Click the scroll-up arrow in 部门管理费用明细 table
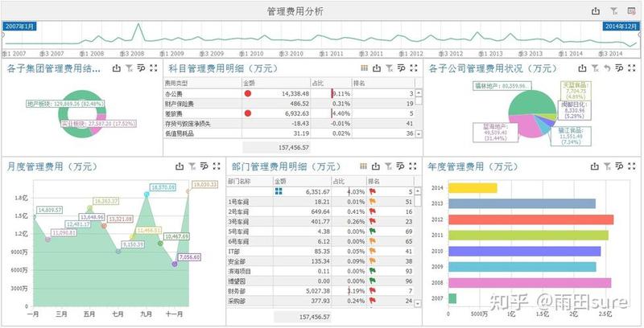This screenshot has height=328, width=644. (418, 191)
